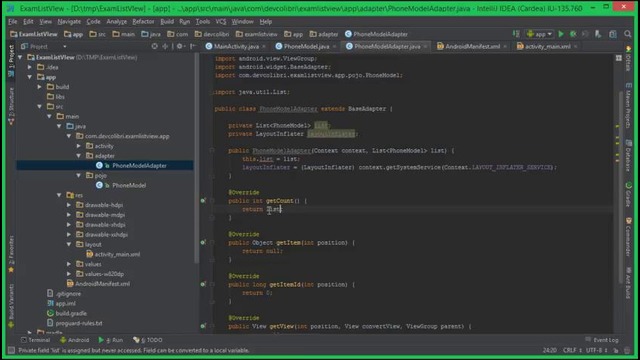Expand the .idea folder
Image resolution: width=640 pixels, height=360 pixels.
click(30, 67)
